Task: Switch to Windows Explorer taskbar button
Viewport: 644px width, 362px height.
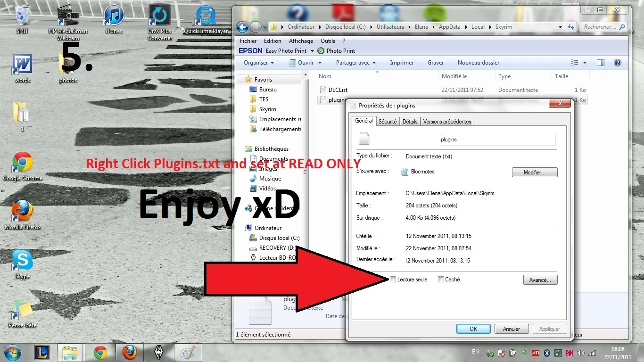Action: tap(70, 353)
